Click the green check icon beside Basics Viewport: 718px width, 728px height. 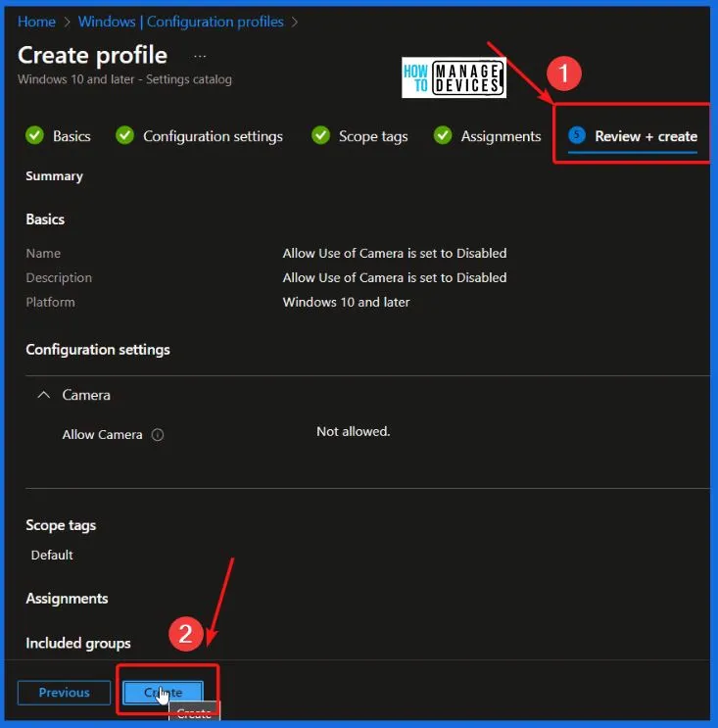[x=35, y=135]
